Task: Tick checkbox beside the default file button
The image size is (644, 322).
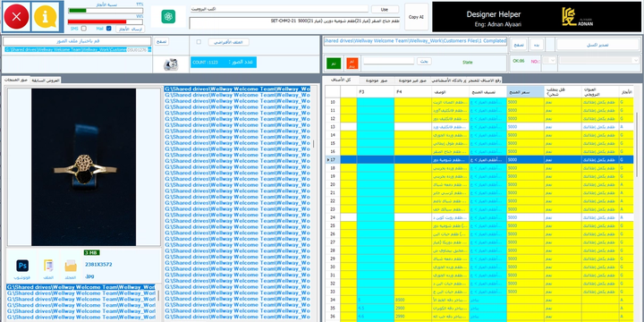Action: pos(199,42)
